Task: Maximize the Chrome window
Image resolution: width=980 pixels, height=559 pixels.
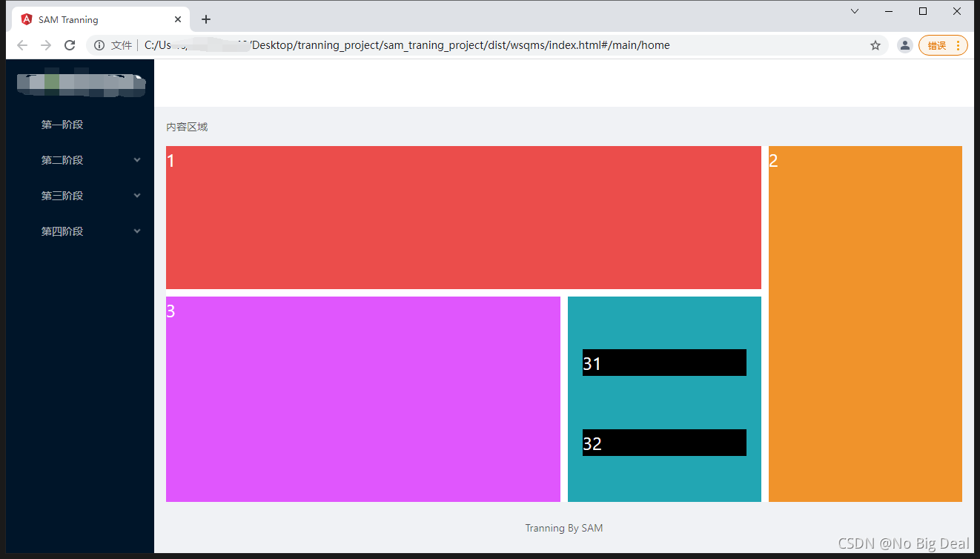Action: point(923,11)
